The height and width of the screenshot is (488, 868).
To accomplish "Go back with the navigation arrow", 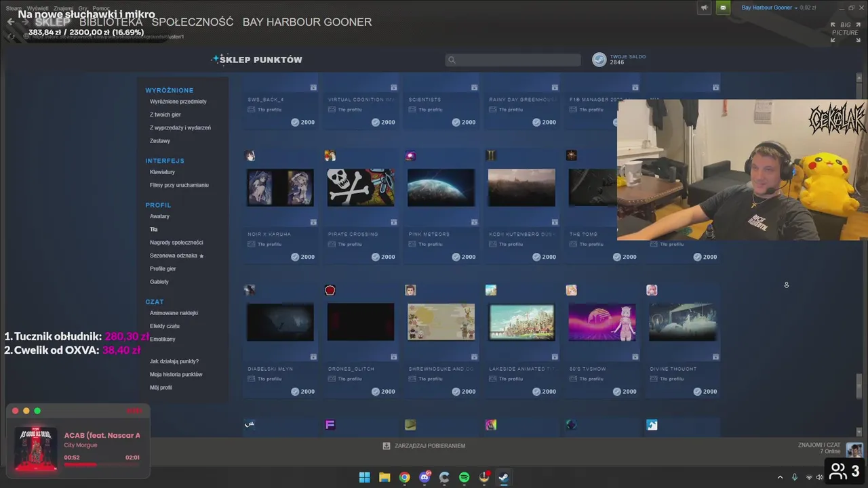I will (x=11, y=22).
